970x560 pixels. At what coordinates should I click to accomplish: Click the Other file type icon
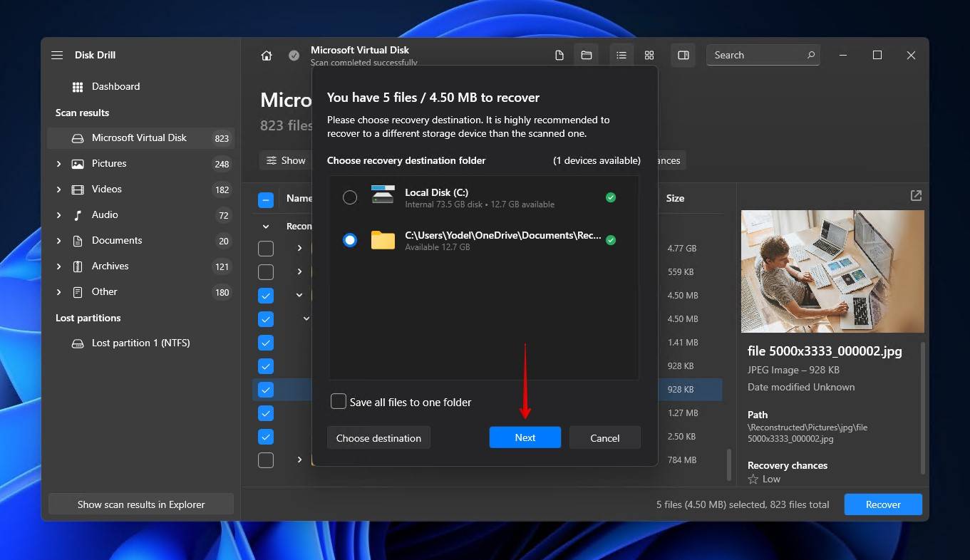(x=78, y=292)
